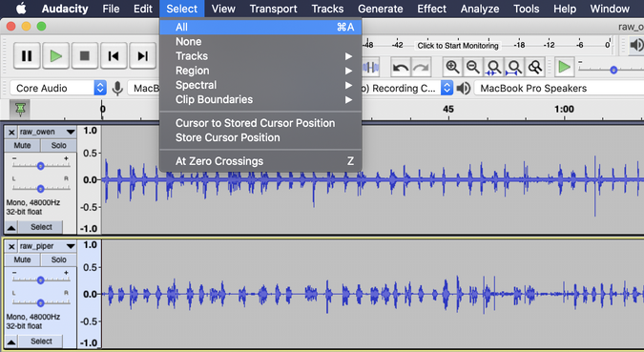Adjust the raw_owen gain slider
Image resolution: width=644 pixels, height=352 pixels.
click(41, 166)
